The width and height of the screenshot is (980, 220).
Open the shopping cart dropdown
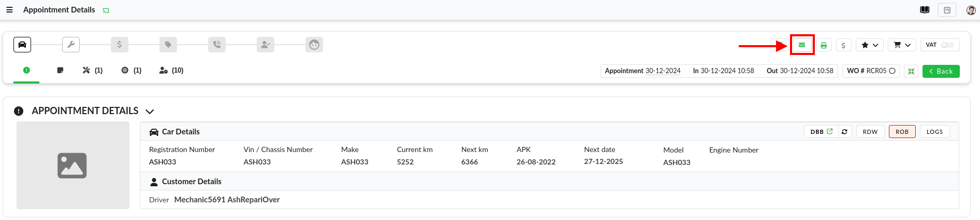[x=902, y=45]
